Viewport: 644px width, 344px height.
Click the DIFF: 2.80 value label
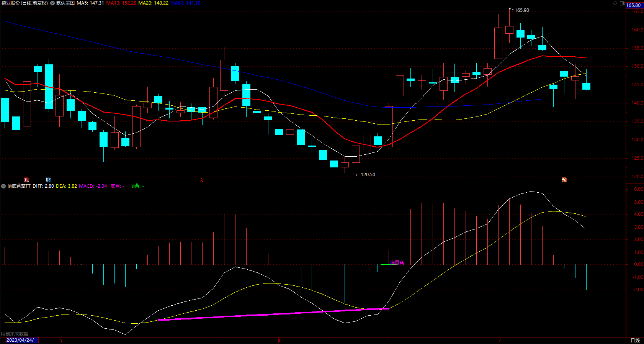pyautogui.click(x=43, y=186)
